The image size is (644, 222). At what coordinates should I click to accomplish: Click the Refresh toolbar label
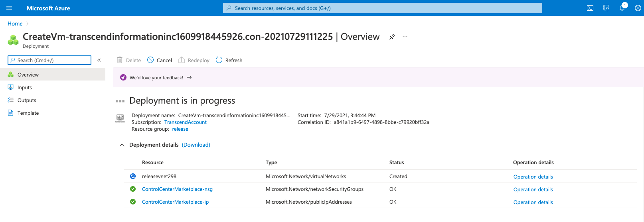(234, 60)
